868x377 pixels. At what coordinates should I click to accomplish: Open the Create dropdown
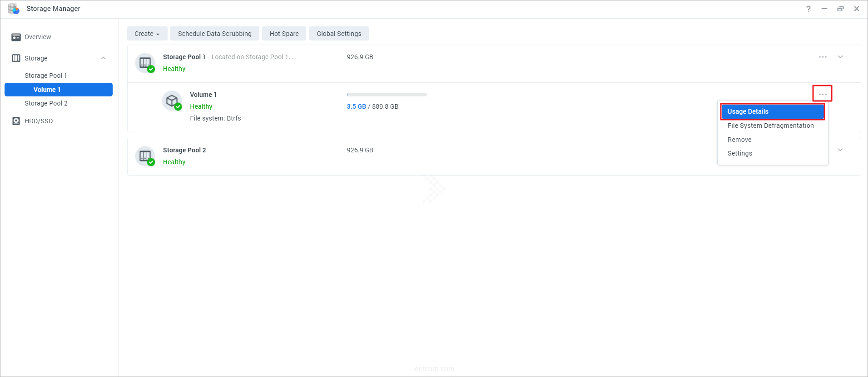pyautogui.click(x=147, y=34)
